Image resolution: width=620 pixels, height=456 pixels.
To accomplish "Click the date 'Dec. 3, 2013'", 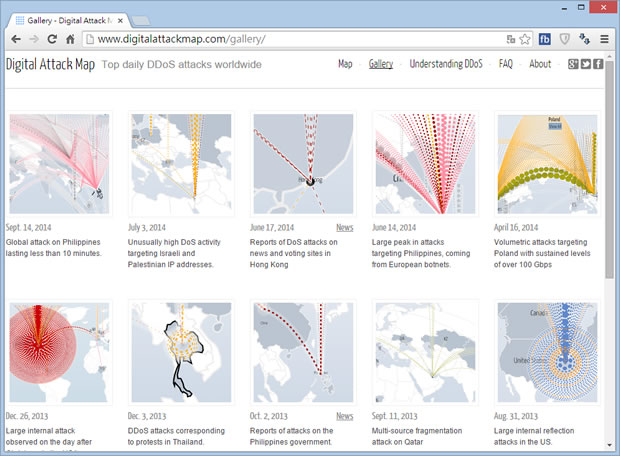I will pos(147,416).
